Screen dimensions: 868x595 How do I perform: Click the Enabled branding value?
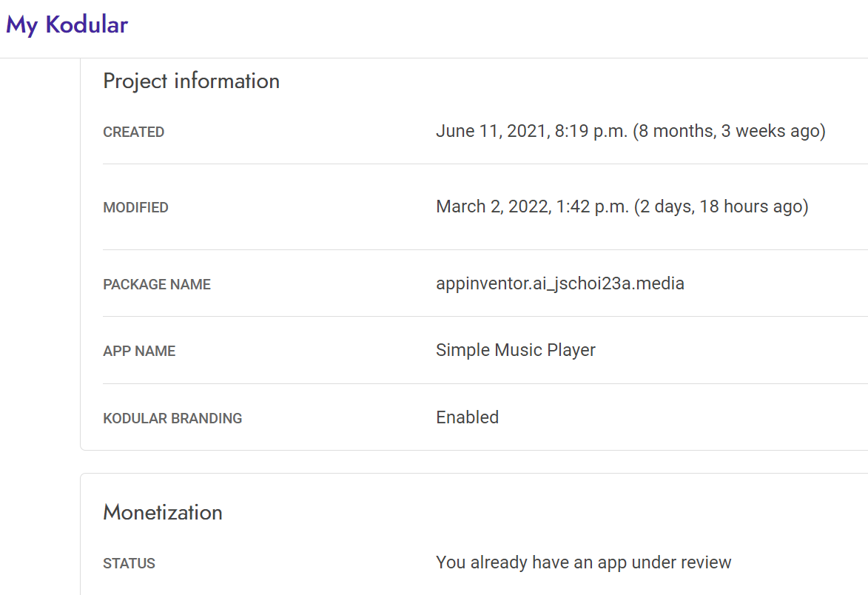(467, 417)
